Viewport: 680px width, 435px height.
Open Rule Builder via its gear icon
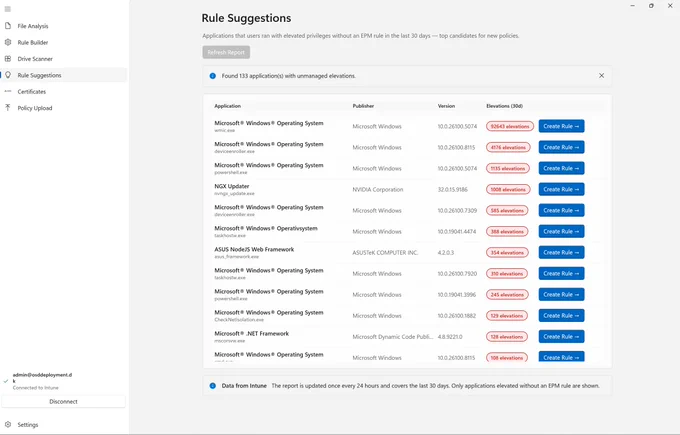click(x=8, y=42)
